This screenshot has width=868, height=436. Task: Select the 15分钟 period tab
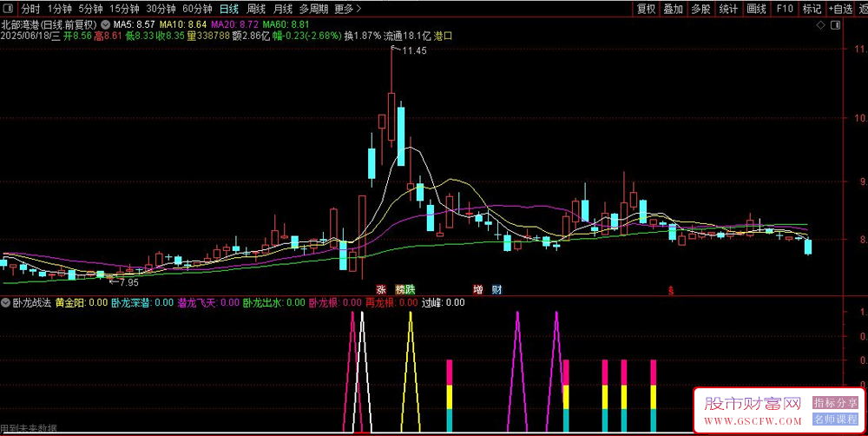coord(124,9)
